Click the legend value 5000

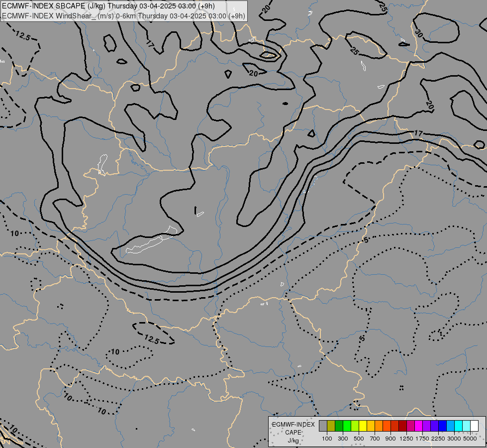(x=470, y=439)
